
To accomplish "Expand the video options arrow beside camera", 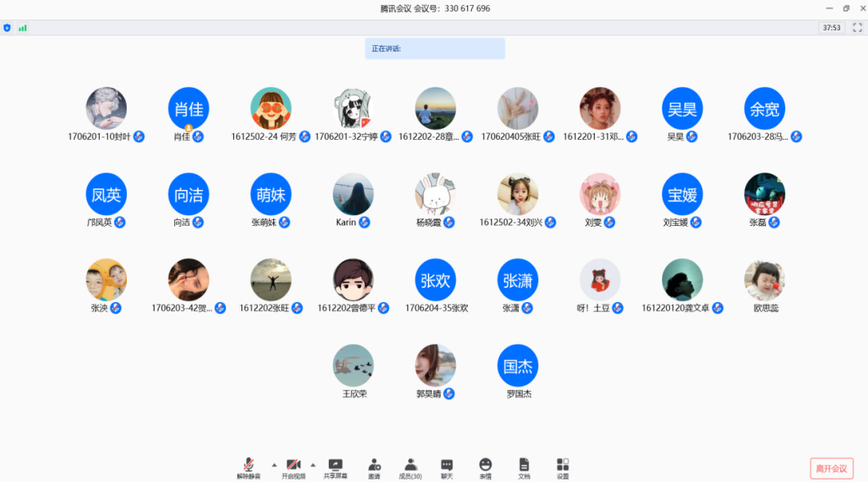I will (313, 464).
